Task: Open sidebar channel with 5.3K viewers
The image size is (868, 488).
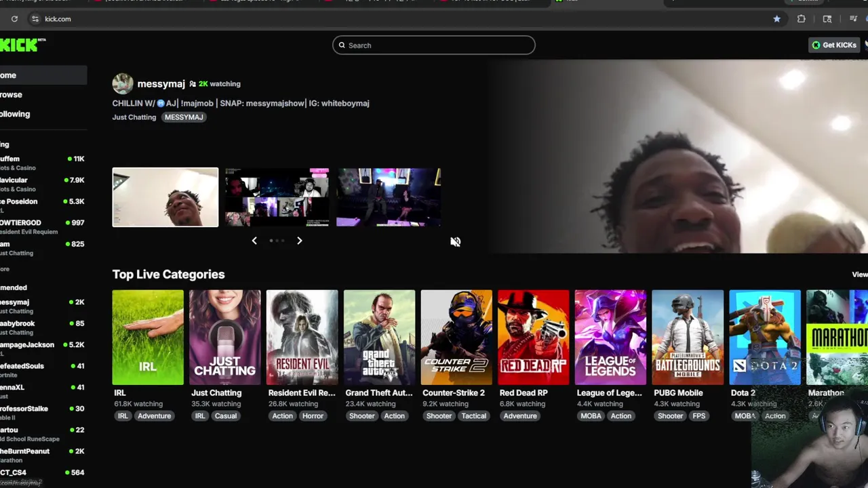Action: pos(43,206)
